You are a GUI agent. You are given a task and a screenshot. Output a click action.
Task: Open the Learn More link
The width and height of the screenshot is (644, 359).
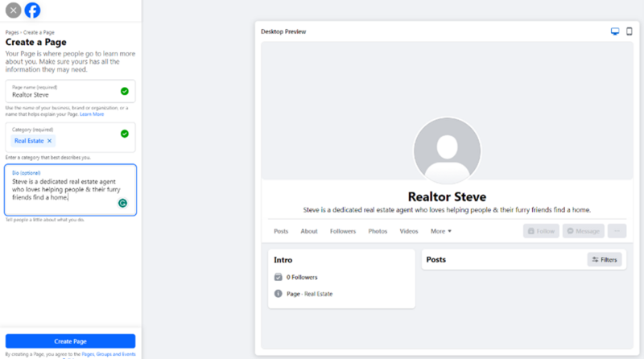92,114
